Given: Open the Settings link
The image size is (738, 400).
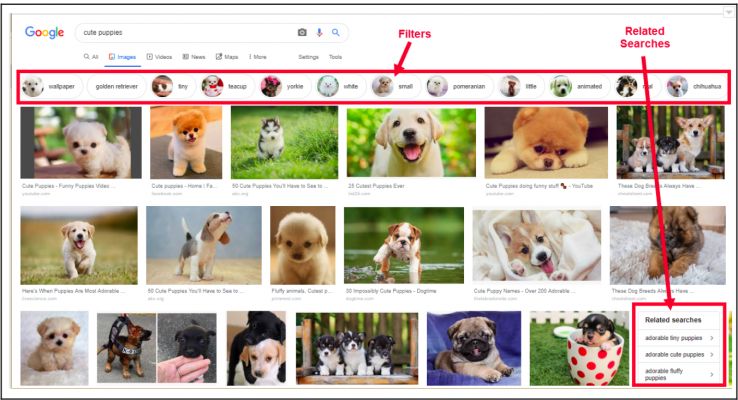Looking at the screenshot, I should pos(308,57).
